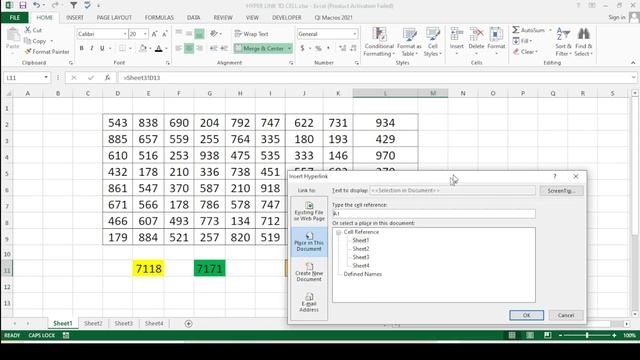Select Sheet3 in the document tree
This screenshot has height=360, width=640.
tap(361, 257)
